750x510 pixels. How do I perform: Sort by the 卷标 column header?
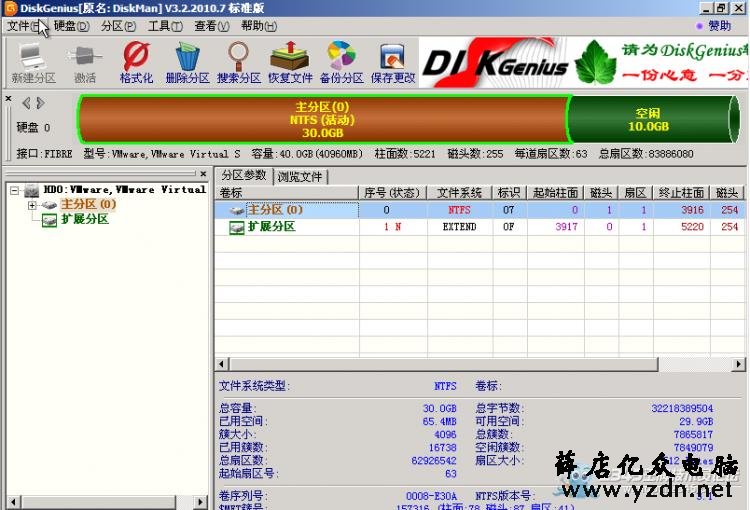(287, 193)
